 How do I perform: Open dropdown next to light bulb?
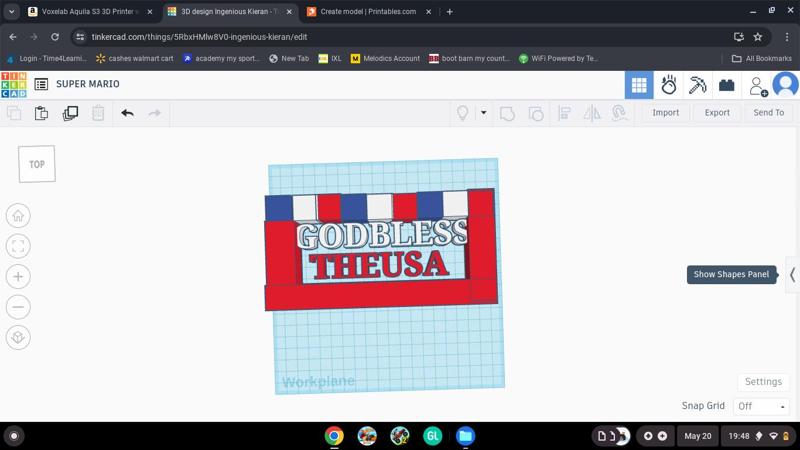pos(484,113)
